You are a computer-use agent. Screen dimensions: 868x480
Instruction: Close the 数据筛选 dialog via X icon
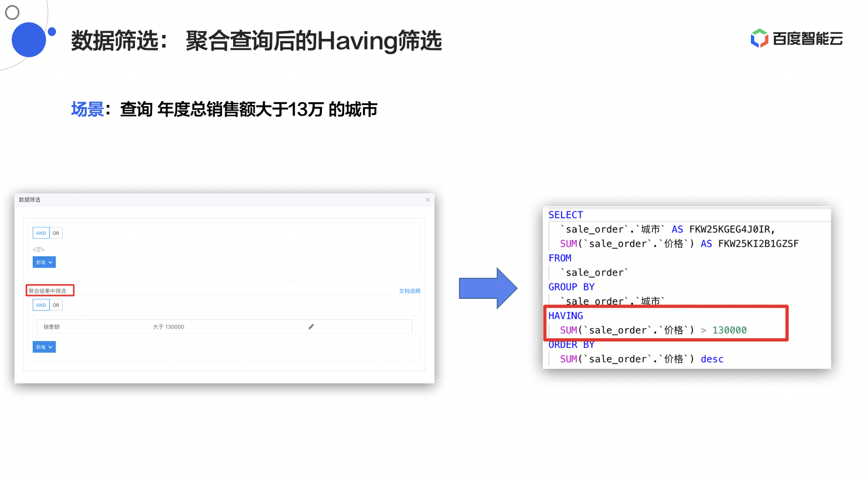point(428,199)
